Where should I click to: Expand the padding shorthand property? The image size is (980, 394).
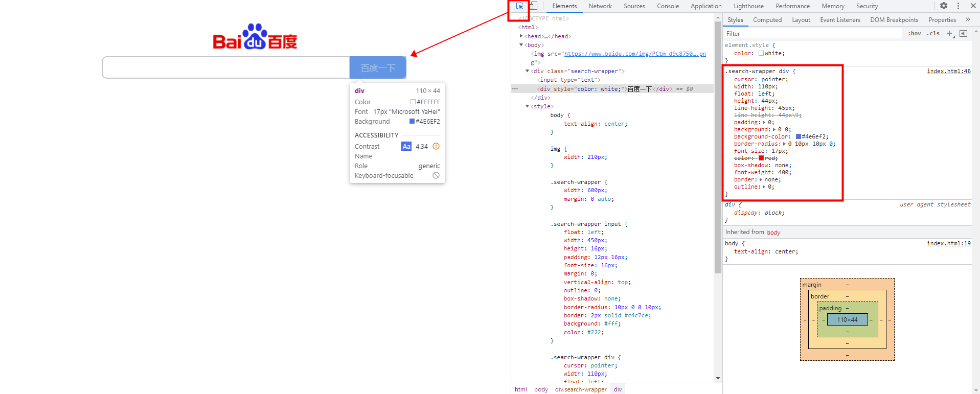tap(764, 123)
